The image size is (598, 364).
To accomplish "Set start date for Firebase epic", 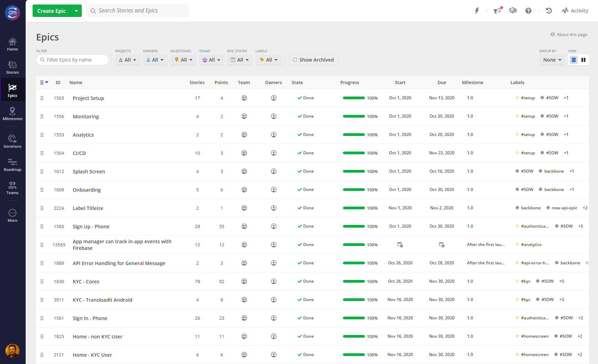I will coord(400,245).
